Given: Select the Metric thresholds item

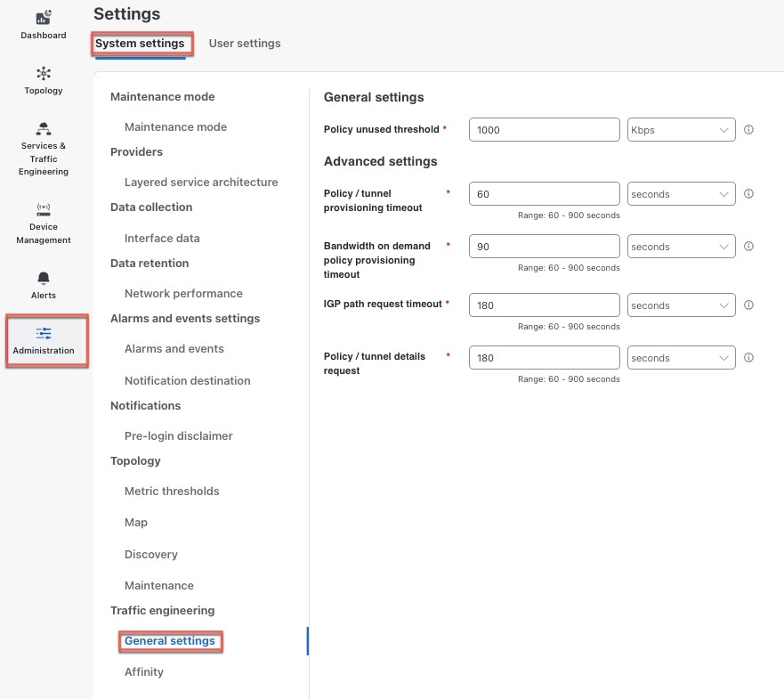Looking at the screenshot, I should pos(172,492).
